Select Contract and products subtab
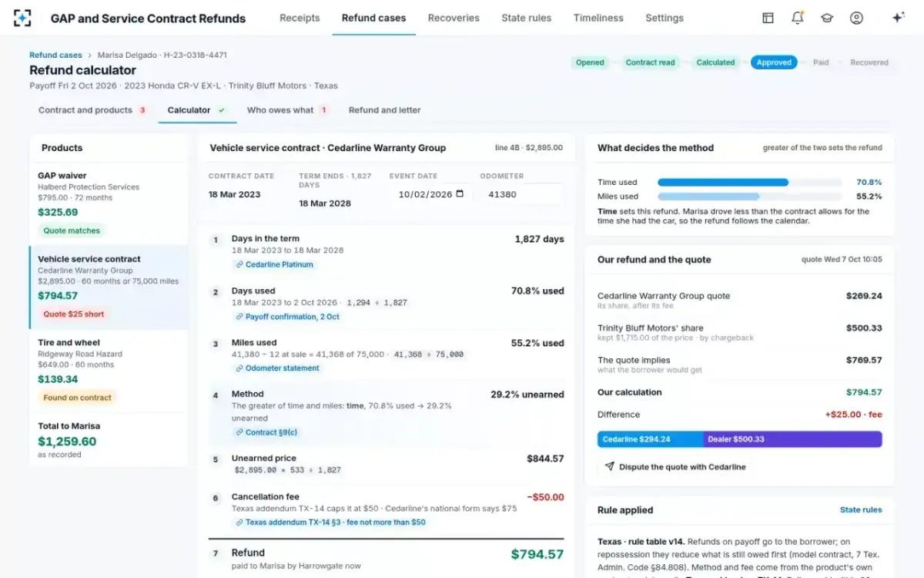The width and height of the screenshot is (924, 578). point(92,110)
